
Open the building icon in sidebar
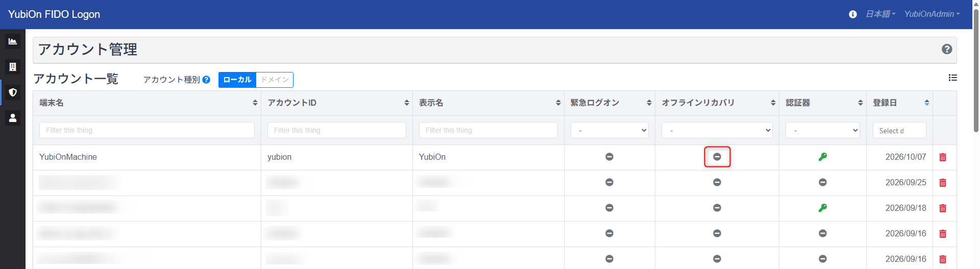pyautogui.click(x=13, y=67)
